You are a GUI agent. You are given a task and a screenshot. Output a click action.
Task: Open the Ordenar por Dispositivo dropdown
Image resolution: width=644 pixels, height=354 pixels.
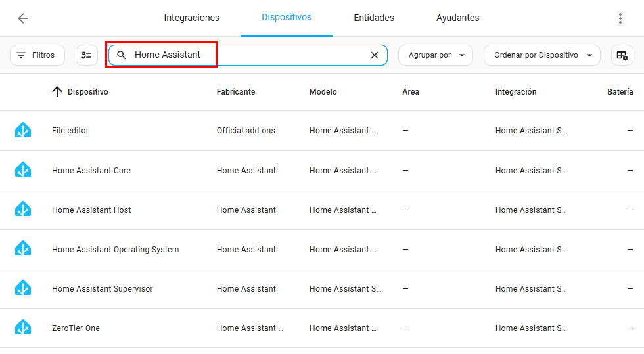click(x=541, y=55)
